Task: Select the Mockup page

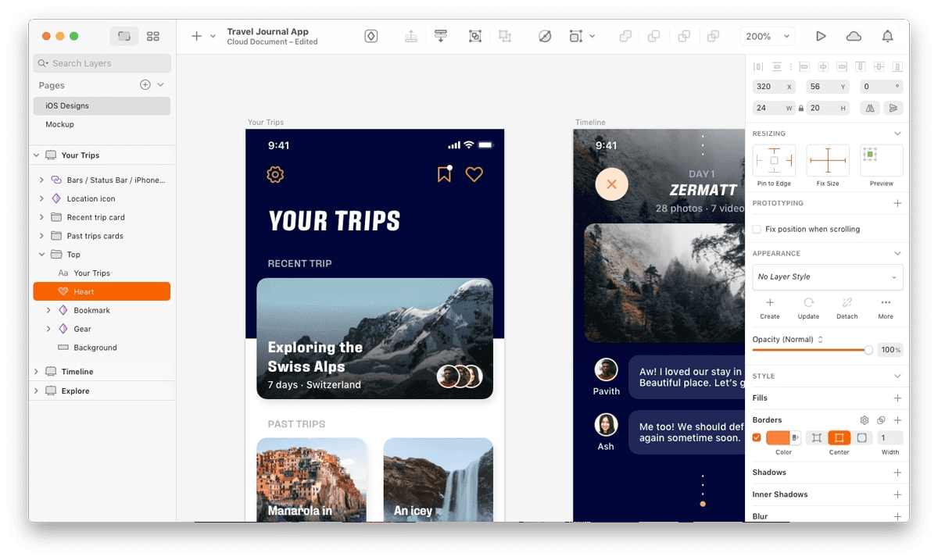Action: tap(102, 124)
